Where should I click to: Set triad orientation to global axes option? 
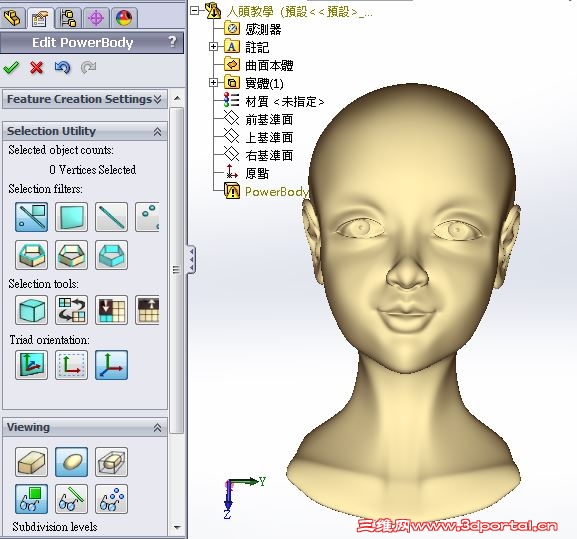[x=111, y=365]
